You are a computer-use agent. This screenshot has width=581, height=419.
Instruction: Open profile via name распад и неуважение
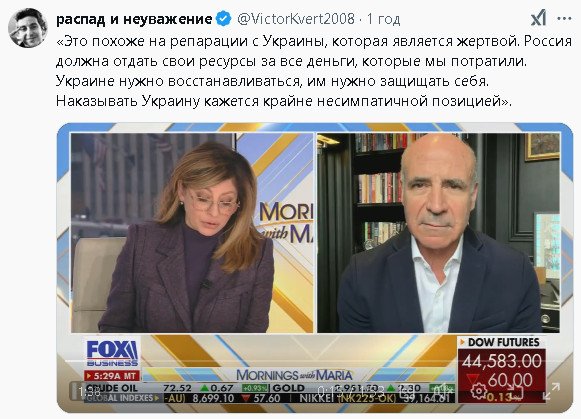tap(134, 19)
